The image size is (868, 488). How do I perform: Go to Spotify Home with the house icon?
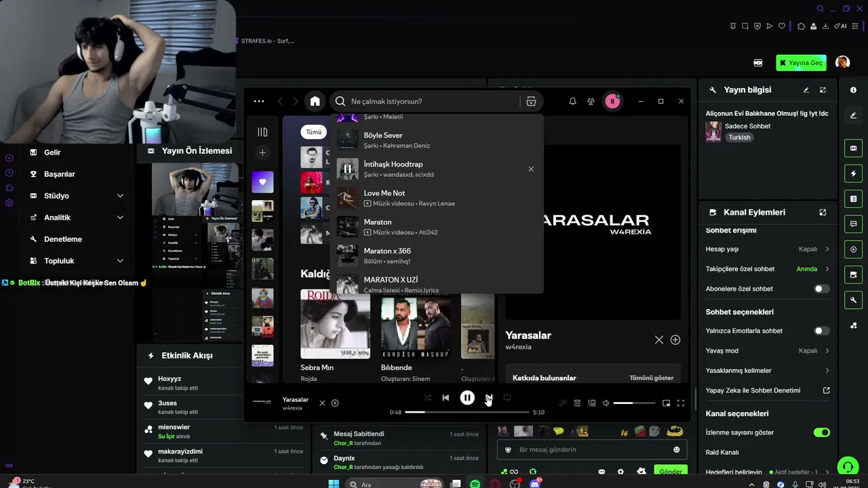(315, 101)
